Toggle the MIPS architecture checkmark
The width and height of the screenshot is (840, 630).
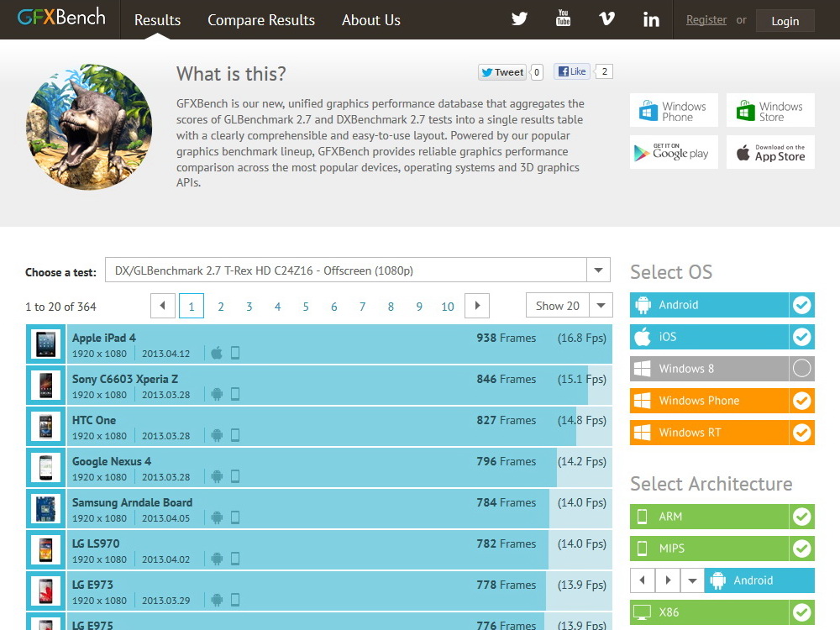click(801, 548)
